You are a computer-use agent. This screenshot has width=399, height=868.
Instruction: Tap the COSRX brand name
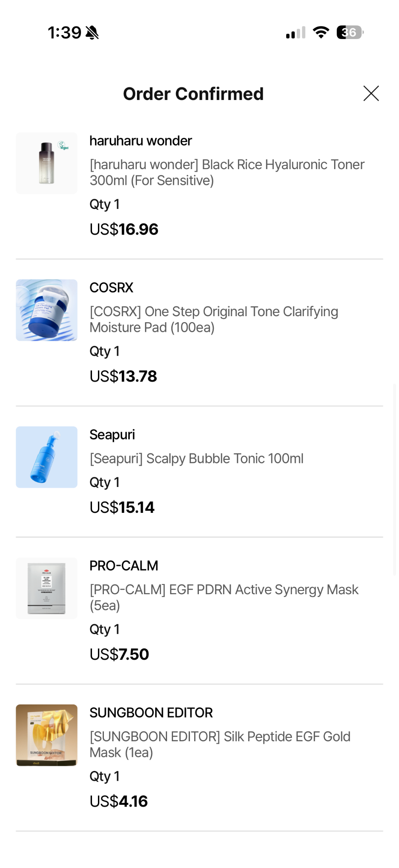[x=112, y=288]
